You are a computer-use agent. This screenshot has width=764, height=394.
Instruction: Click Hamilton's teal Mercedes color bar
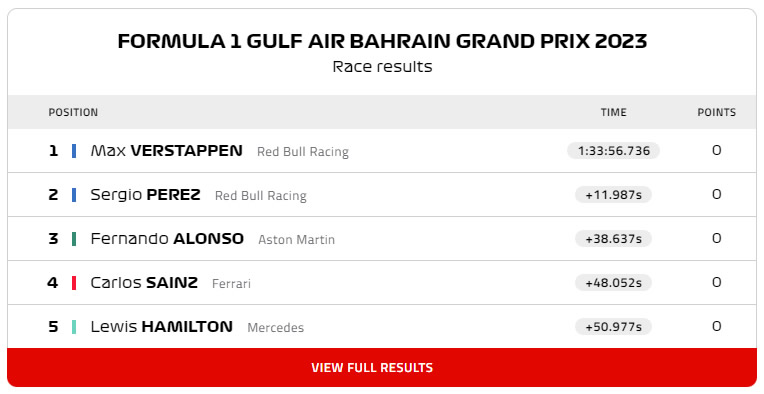click(74, 327)
